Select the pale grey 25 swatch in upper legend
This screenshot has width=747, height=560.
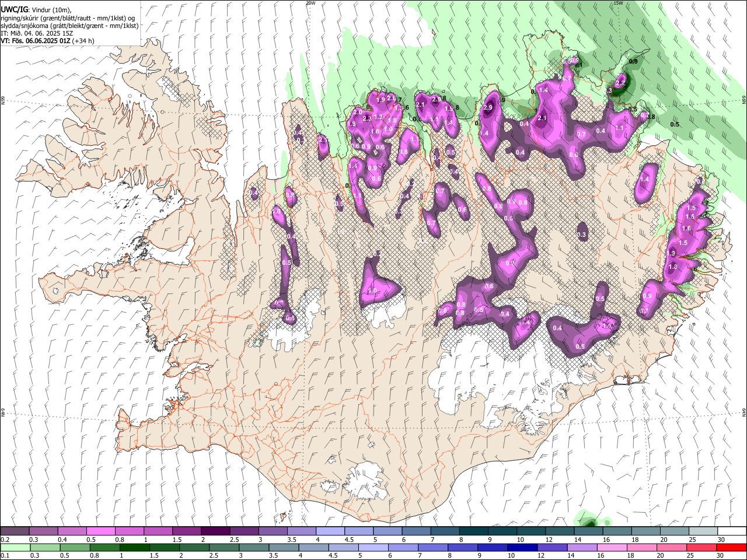pos(702,531)
